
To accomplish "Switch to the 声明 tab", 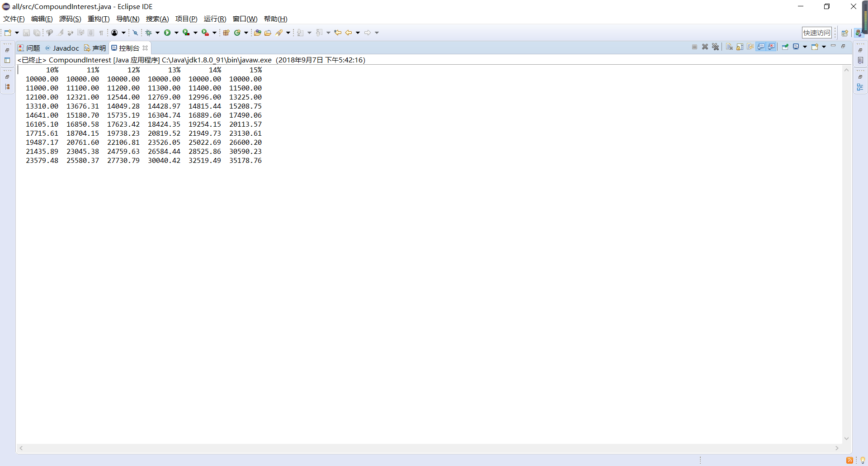I will (x=95, y=48).
